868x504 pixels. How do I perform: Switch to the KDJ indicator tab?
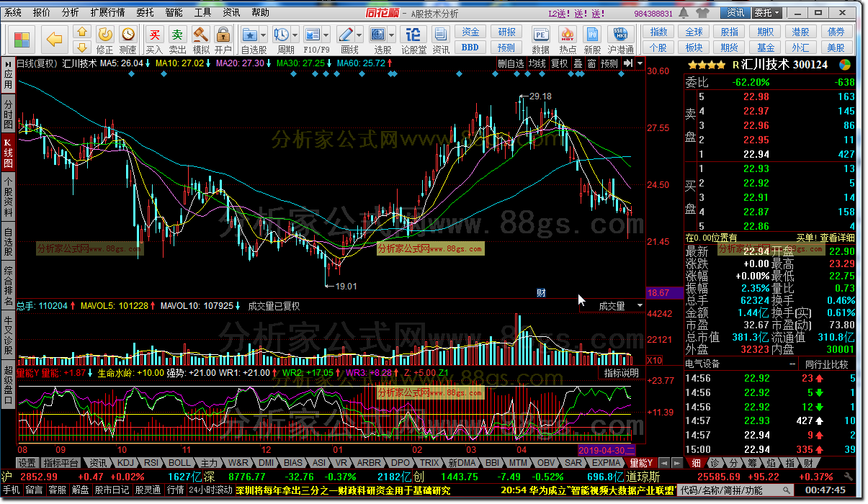(125, 463)
